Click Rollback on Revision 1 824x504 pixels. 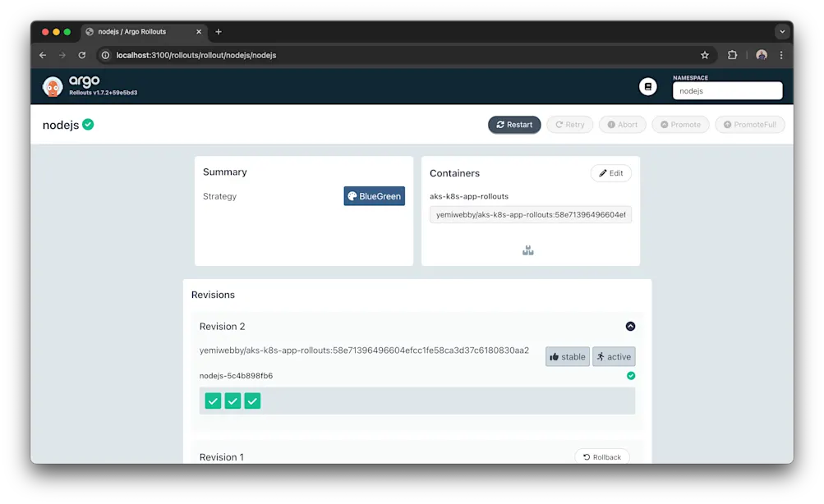tap(602, 456)
